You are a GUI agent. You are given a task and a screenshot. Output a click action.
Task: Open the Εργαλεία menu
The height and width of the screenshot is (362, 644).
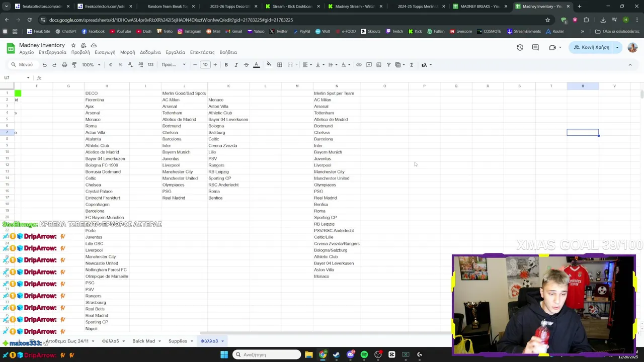click(176, 52)
